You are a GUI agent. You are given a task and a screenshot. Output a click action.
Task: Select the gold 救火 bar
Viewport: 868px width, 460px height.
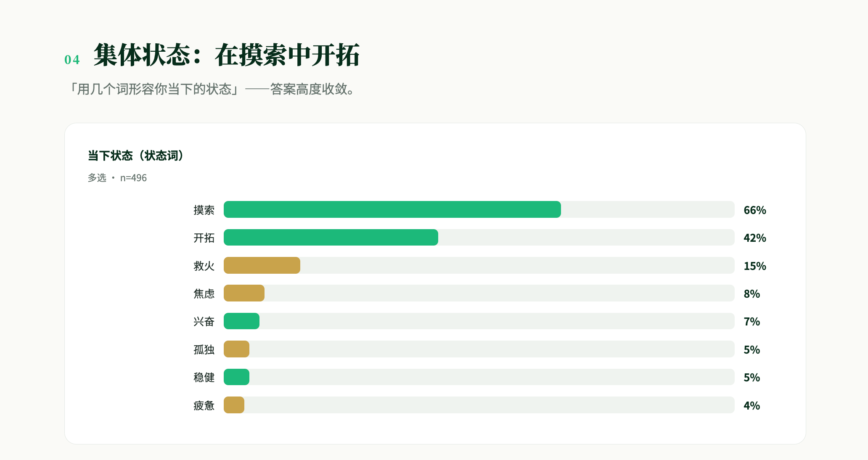262,265
